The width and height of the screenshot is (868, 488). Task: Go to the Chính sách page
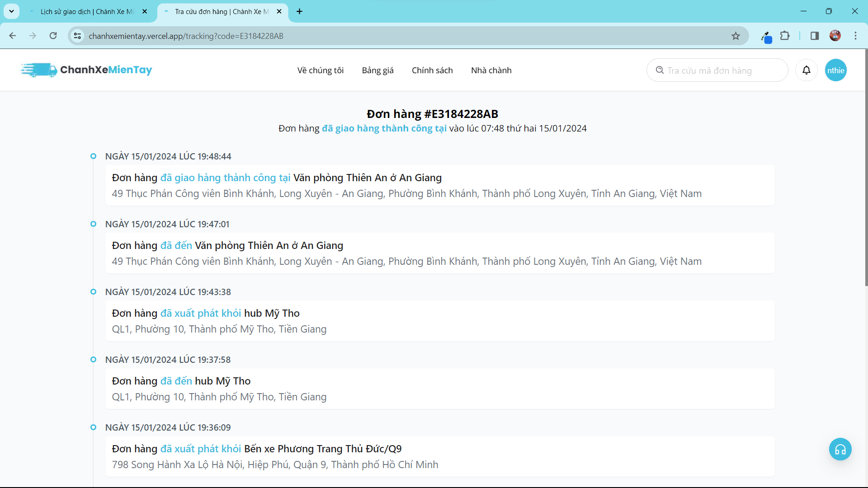[432, 70]
